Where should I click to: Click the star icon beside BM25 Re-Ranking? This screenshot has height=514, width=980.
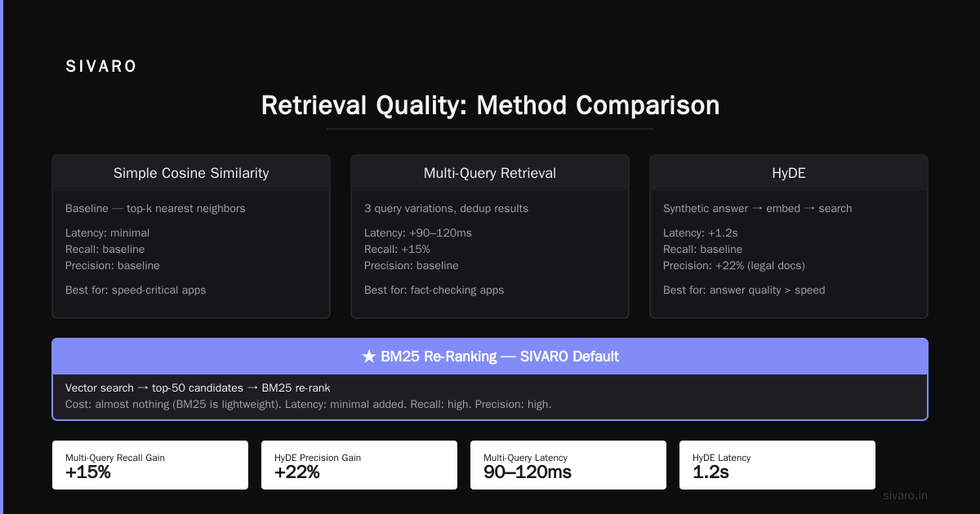click(368, 357)
